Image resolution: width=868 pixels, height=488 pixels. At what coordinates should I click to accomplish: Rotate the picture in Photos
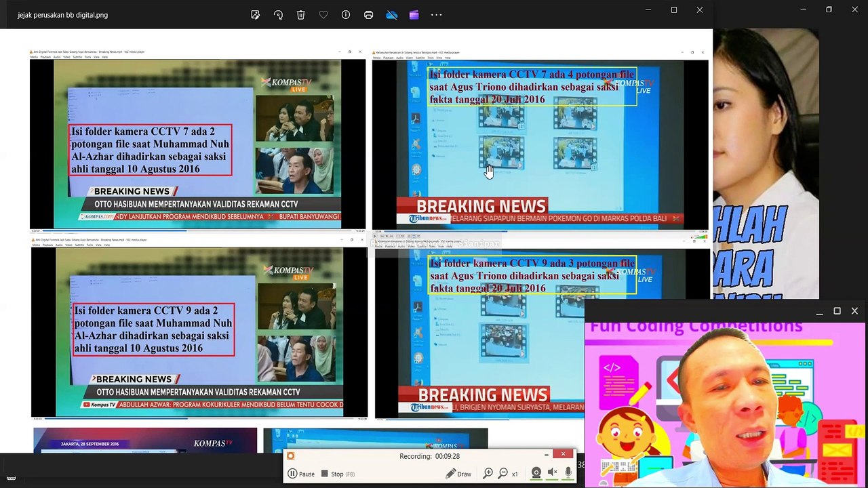[278, 15]
